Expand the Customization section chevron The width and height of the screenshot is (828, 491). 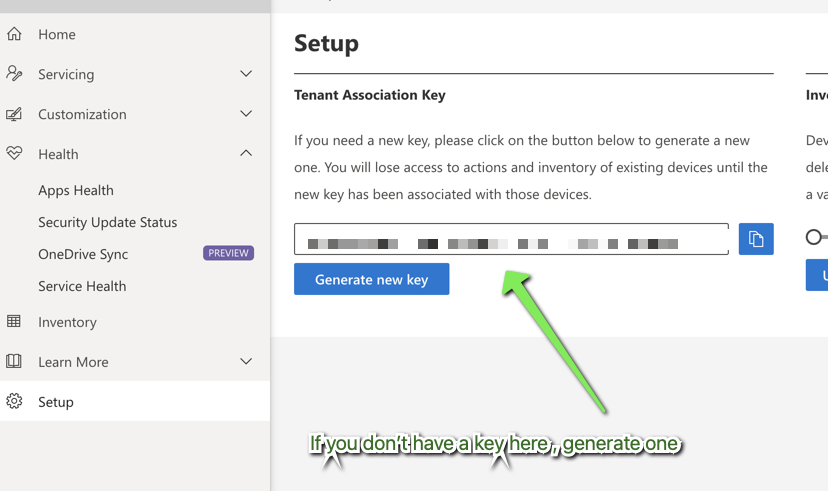[246, 114]
